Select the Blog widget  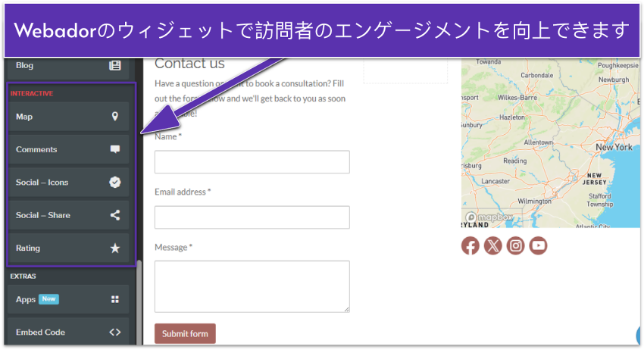click(68, 67)
